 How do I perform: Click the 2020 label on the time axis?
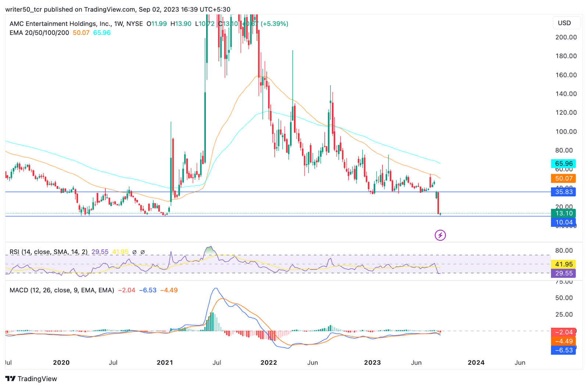pyautogui.click(x=61, y=362)
